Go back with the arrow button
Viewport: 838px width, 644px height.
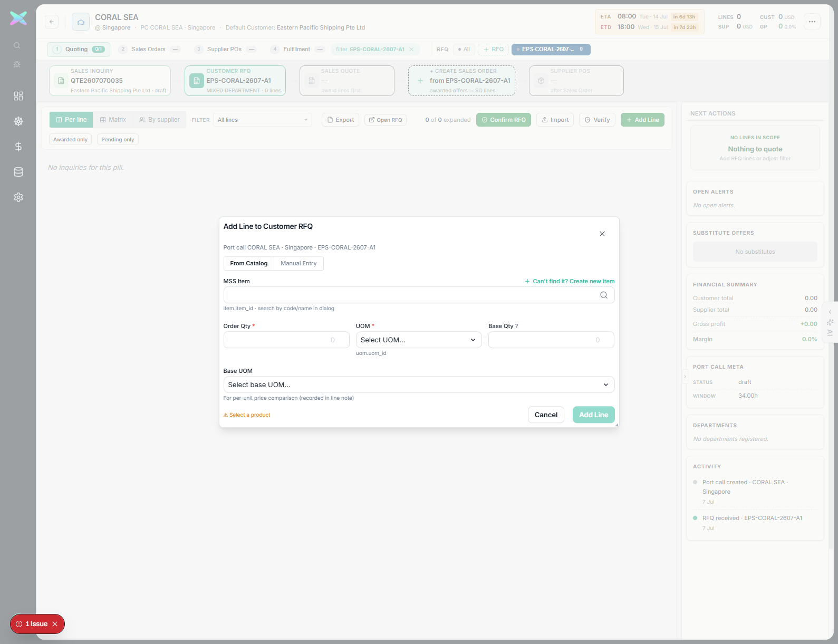[51, 22]
